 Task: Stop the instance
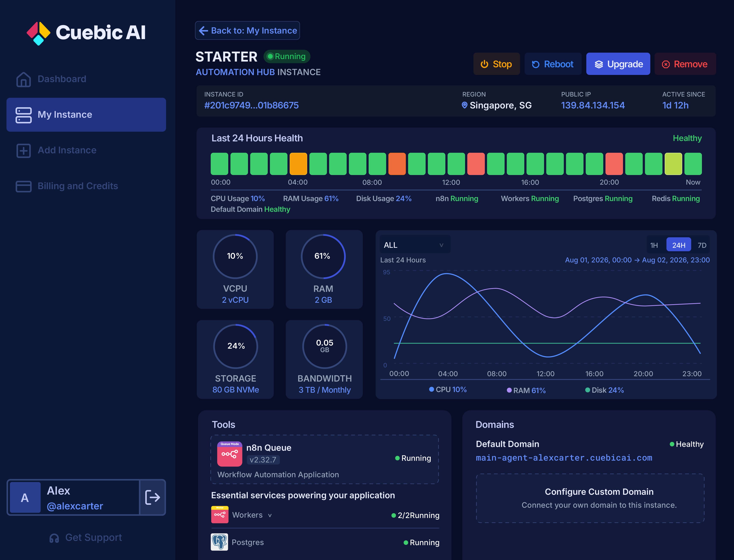coord(496,64)
